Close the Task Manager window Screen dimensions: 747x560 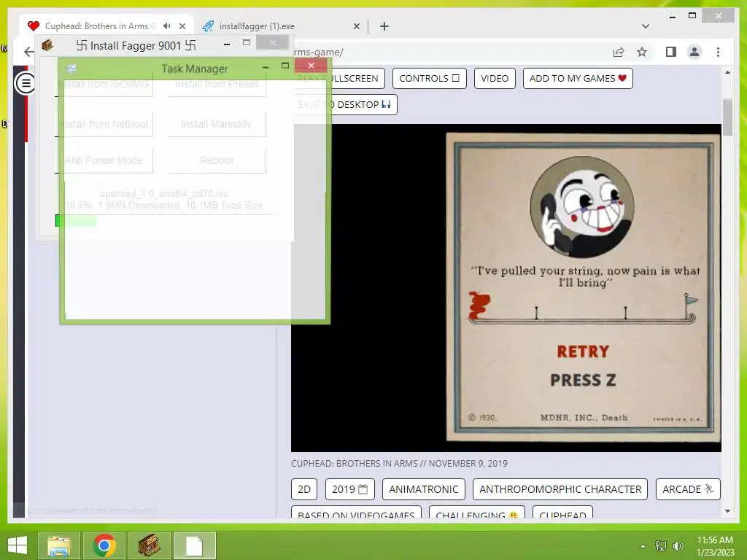click(x=311, y=66)
